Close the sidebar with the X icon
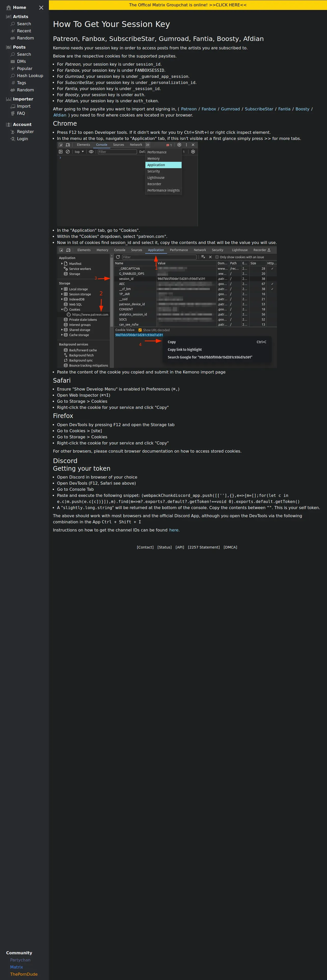This screenshot has height=980, width=327. (41, 8)
